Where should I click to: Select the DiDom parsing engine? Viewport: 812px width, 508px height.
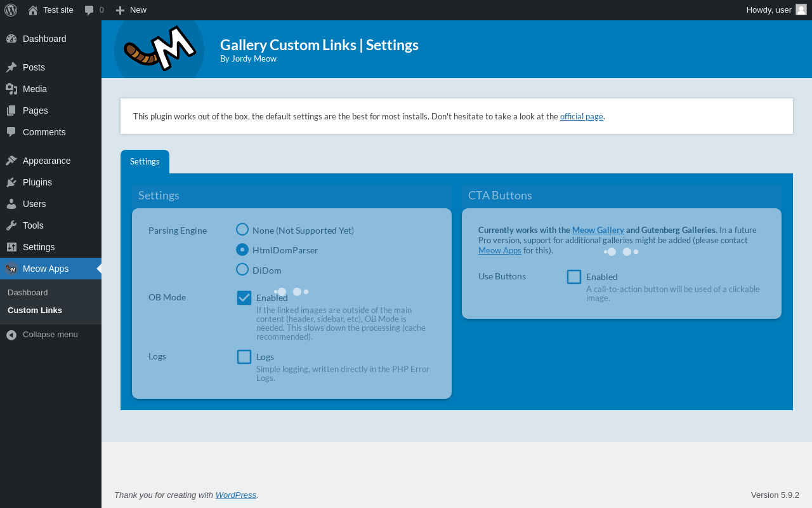coord(242,269)
